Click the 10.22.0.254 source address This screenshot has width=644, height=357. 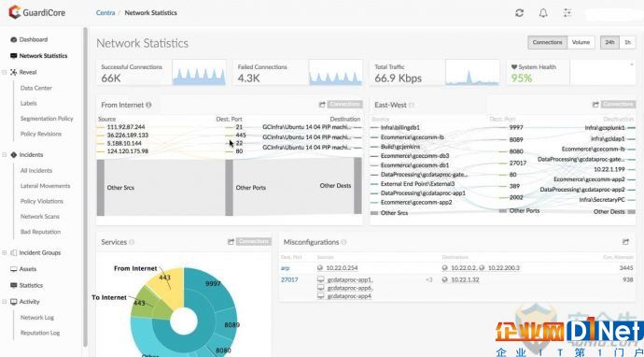[342, 267]
